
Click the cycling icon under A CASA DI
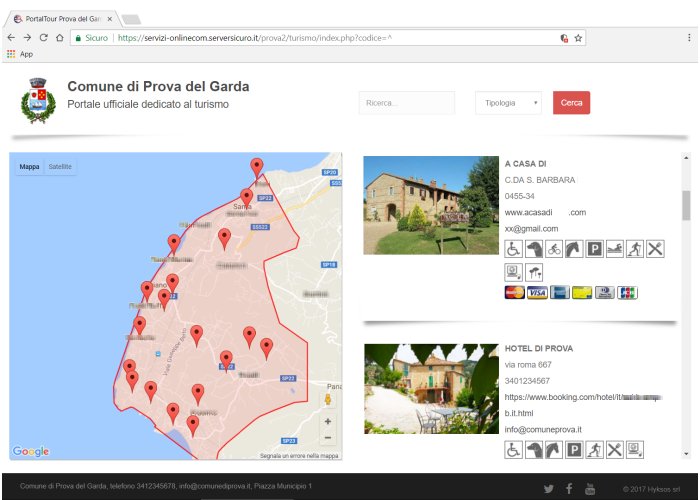click(x=553, y=248)
